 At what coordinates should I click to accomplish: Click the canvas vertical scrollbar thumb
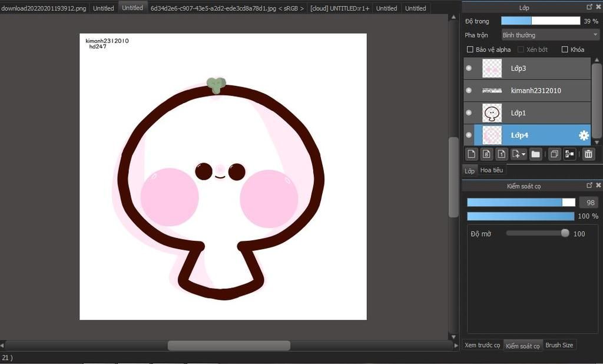[453, 177]
